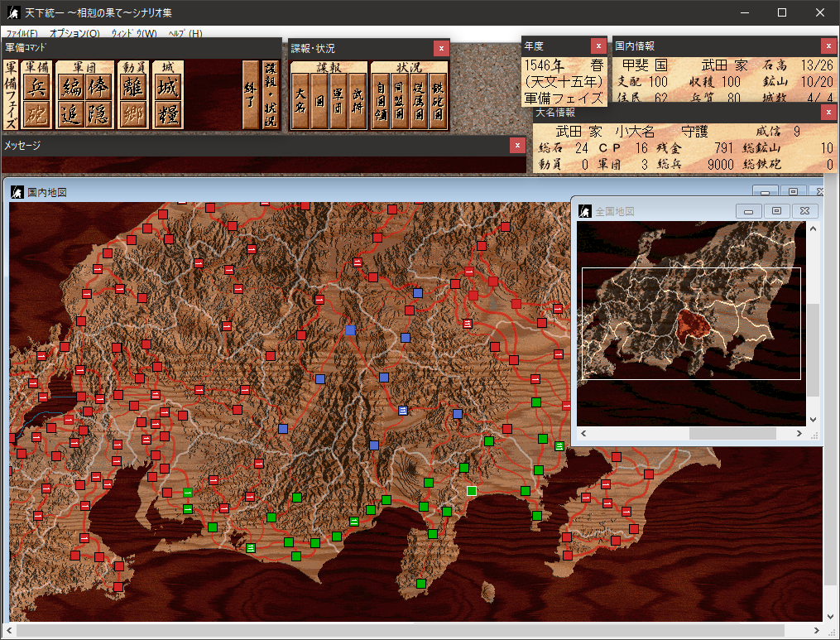Close the 国内情報 panel
The width and height of the screenshot is (840, 640).
pos(828,46)
